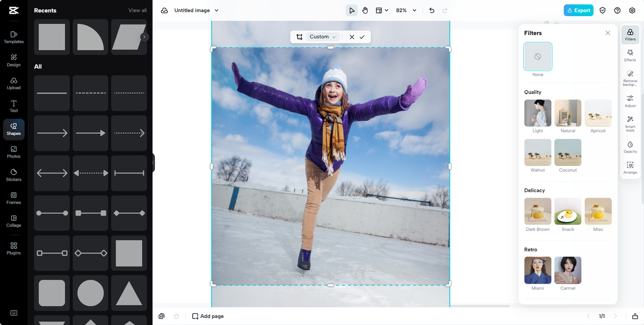Switch to the Effects tool
The height and width of the screenshot is (325, 644).
630,55
